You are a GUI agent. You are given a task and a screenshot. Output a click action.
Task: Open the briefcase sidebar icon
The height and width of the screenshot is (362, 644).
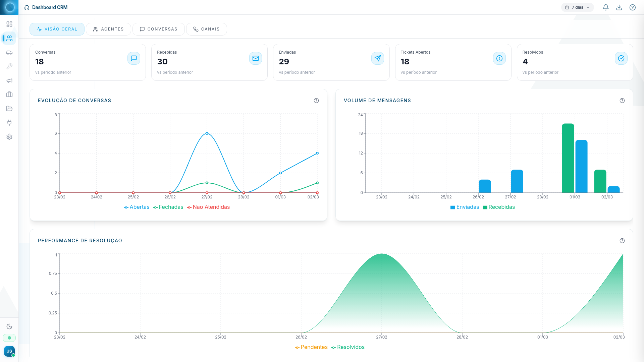pyautogui.click(x=9, y=95)
